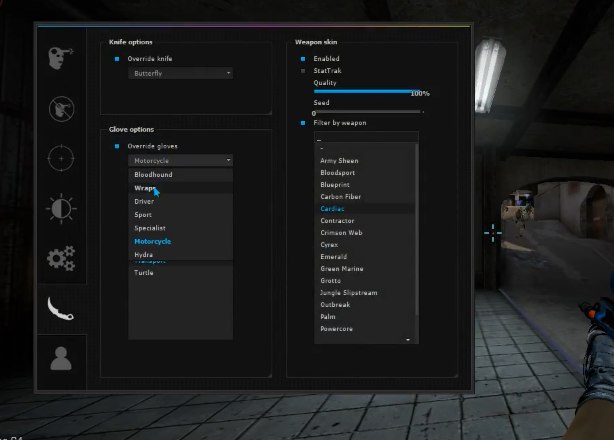This screenshot has width=614, height=440.
Task: Collapse the Motorcycle glove dropdown
Action: point(181,160)
